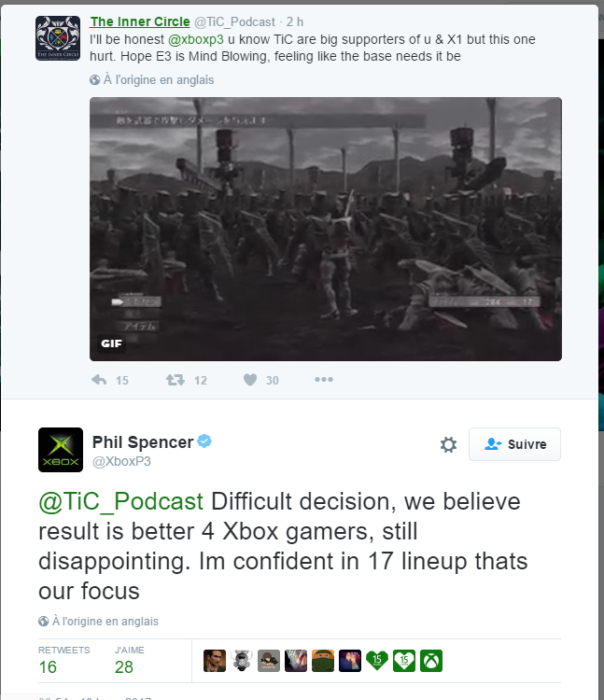Open the white Xbox sphere logo liker avatar

(431, 661)
